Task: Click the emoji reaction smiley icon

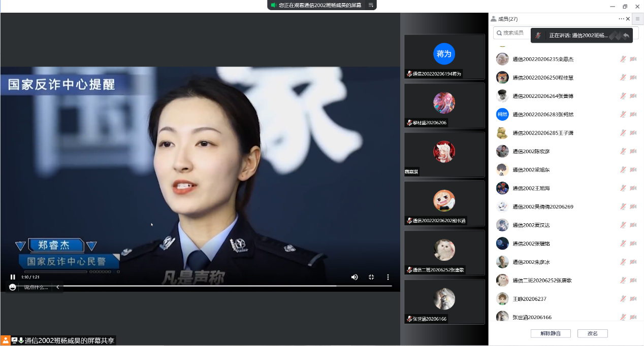Action: 13,287
